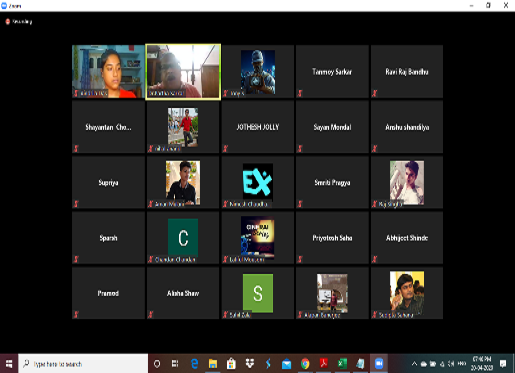Open Task View on the taskbar
The height and width of the screenshot is (373, 515).
pos(175,364)
